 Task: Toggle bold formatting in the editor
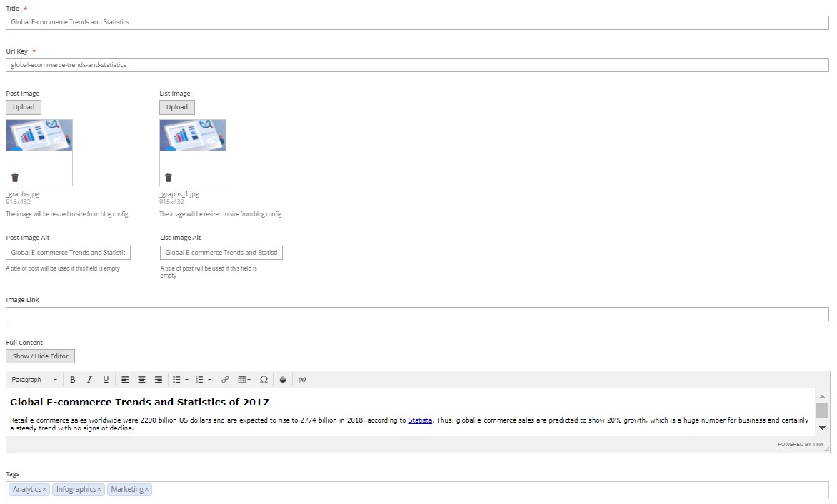pos(73,380)
